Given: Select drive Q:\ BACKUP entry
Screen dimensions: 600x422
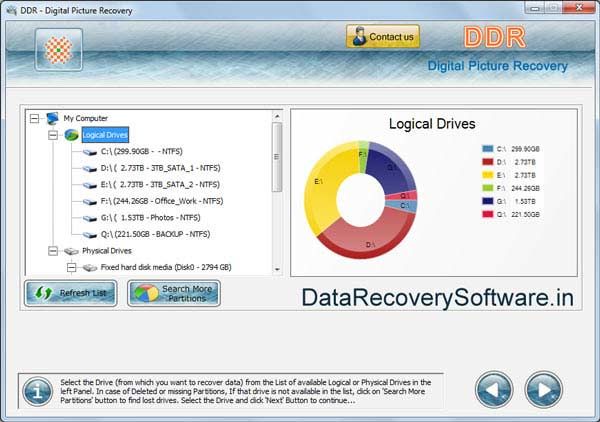Looking at the screenshot, I should 155,234.
